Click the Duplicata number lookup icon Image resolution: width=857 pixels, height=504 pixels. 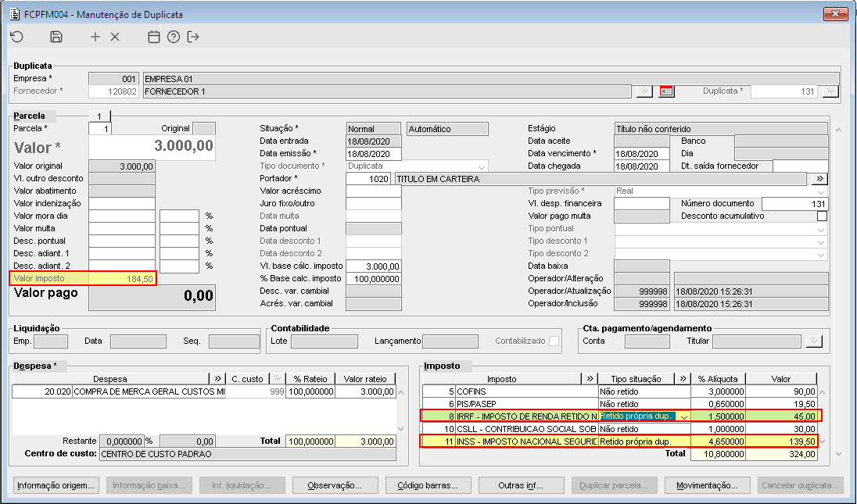[830, 91]
